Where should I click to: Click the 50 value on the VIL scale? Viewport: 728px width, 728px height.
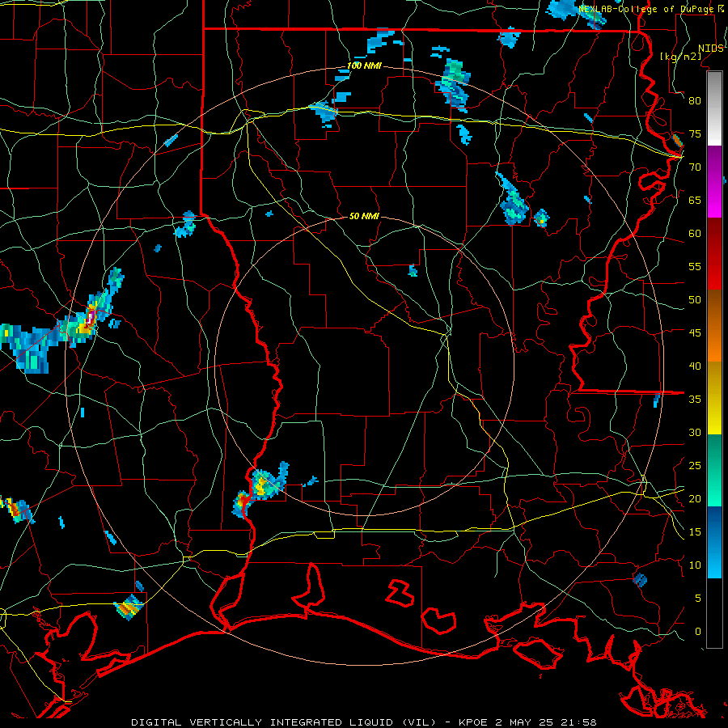(695, 300)
